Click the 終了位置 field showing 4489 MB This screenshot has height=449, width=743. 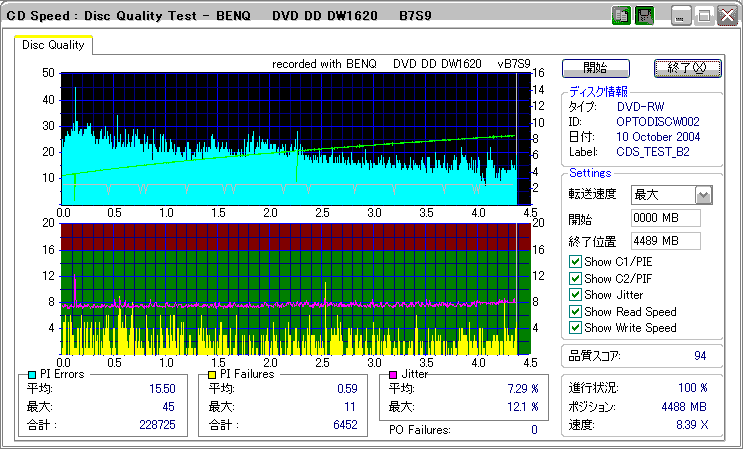coord(665,241)
